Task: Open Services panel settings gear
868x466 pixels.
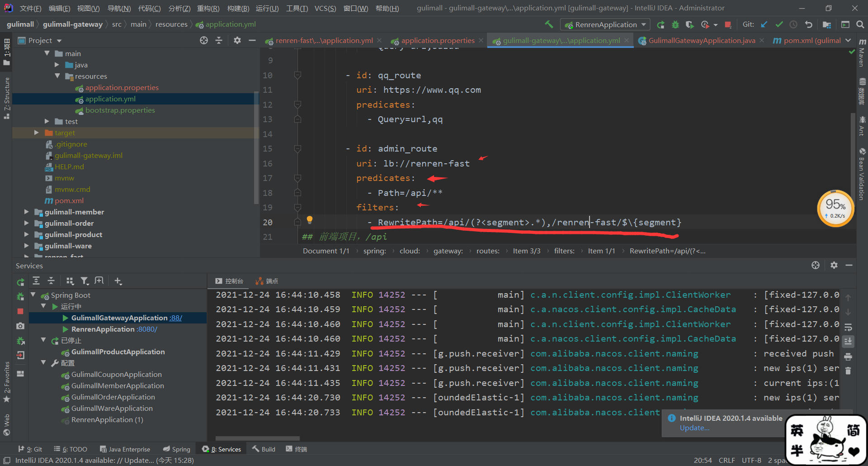Action: tap(834, 265)
